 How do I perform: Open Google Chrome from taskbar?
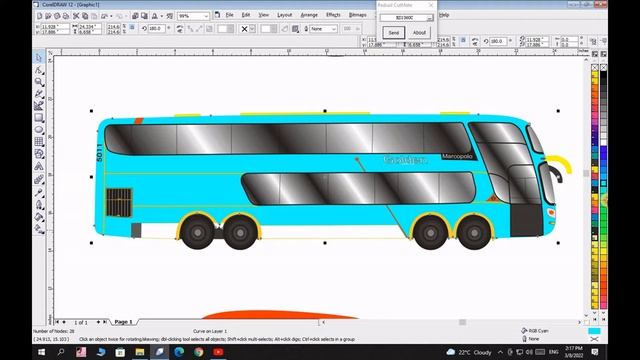click(199, 352)
